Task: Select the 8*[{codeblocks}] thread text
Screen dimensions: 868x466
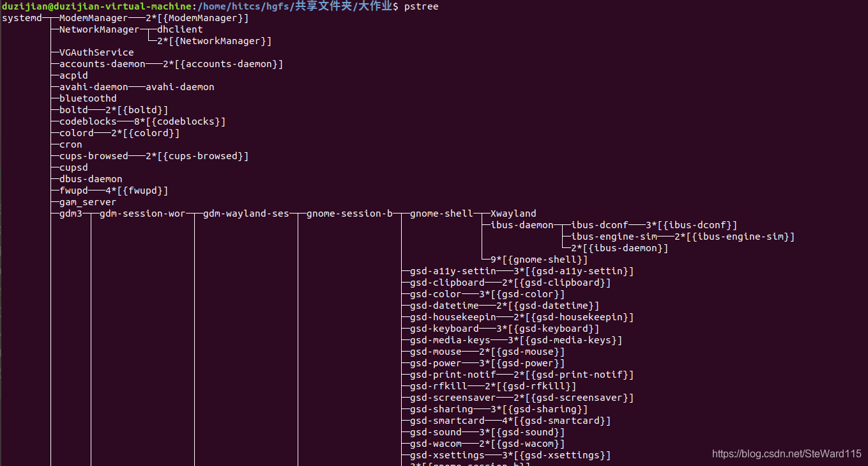Action: coord(179,121)
